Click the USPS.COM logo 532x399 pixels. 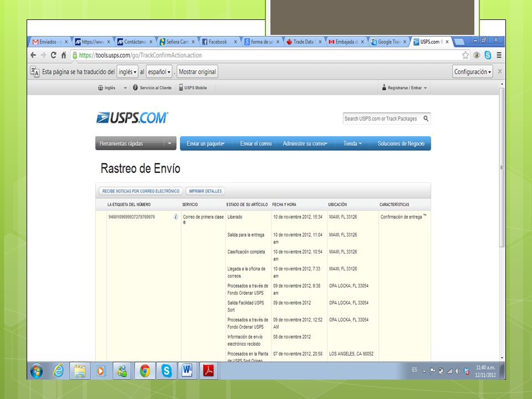[x=132, y=117]
